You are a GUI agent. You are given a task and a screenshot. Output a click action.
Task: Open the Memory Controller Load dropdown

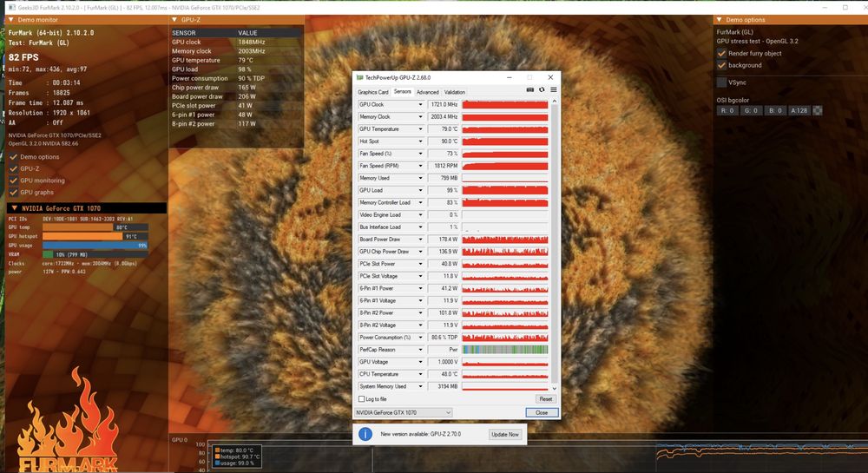(x=420, y=202)
